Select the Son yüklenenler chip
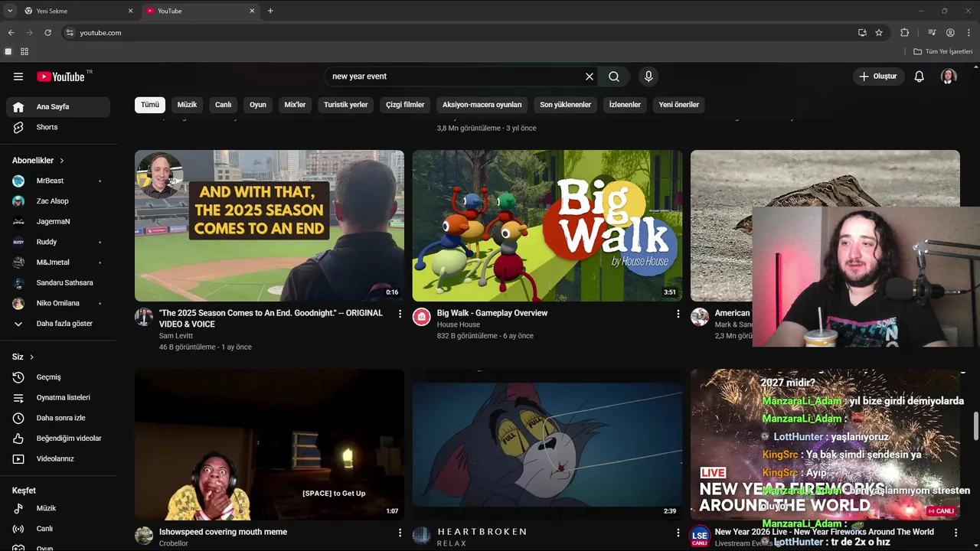The height and width of the screenshot is (551, 980). (x=565, y=105)
